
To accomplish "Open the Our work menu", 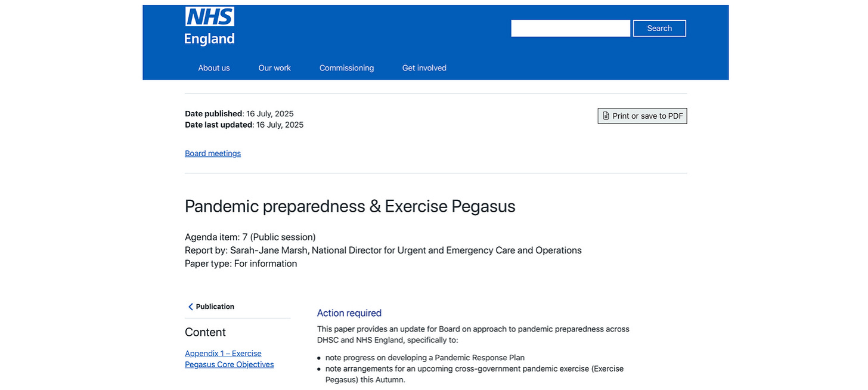I will pos(275,68).
